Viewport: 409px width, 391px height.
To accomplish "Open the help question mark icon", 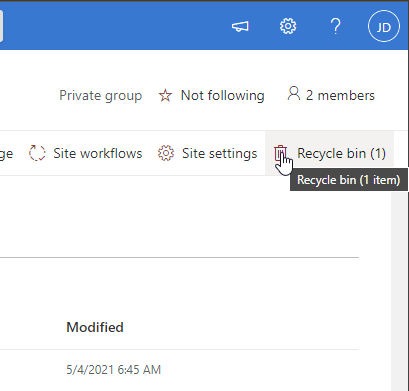I will click(x=335, y=26).
